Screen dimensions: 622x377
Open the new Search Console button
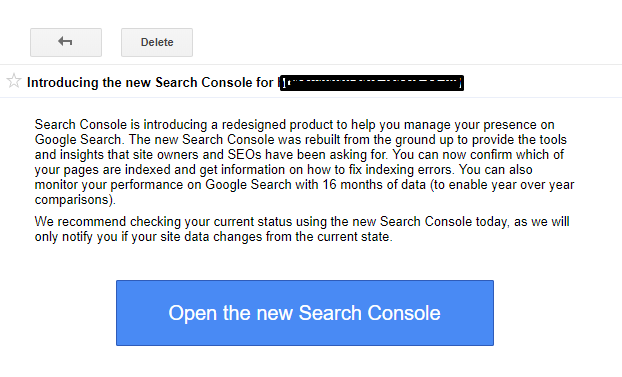tap(305, 313)
